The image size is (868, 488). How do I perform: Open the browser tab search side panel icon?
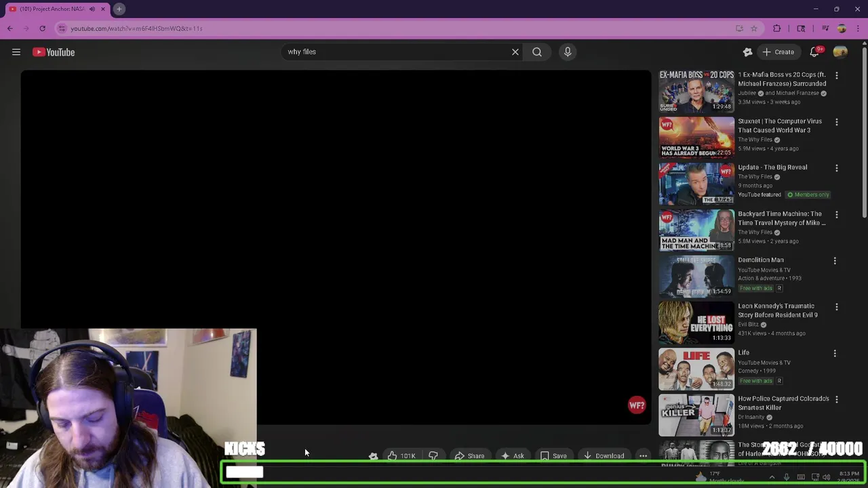(801, 28)
